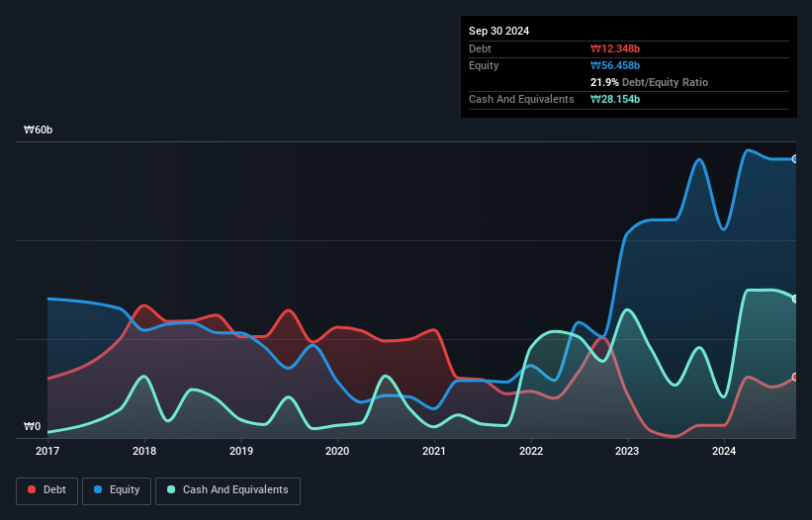Click the 2022 x-axis label
Viewport: 812px width, 520px height.
coord(531,451)
